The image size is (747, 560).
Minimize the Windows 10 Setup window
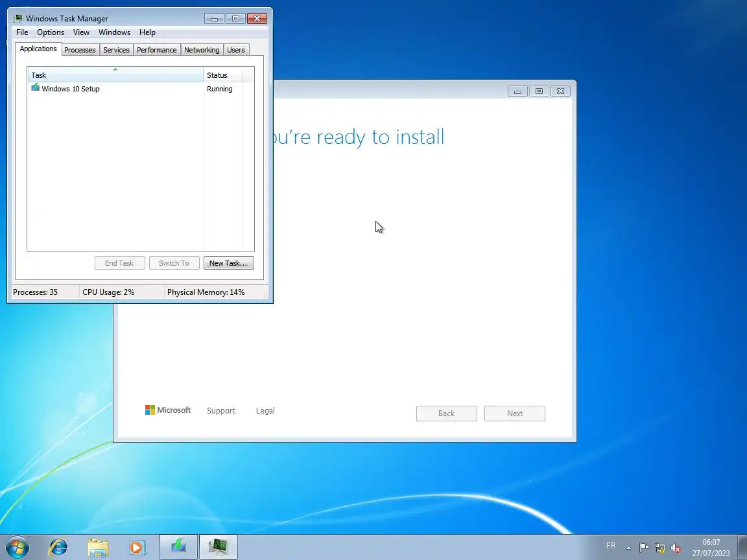click(x=517, y=91)
